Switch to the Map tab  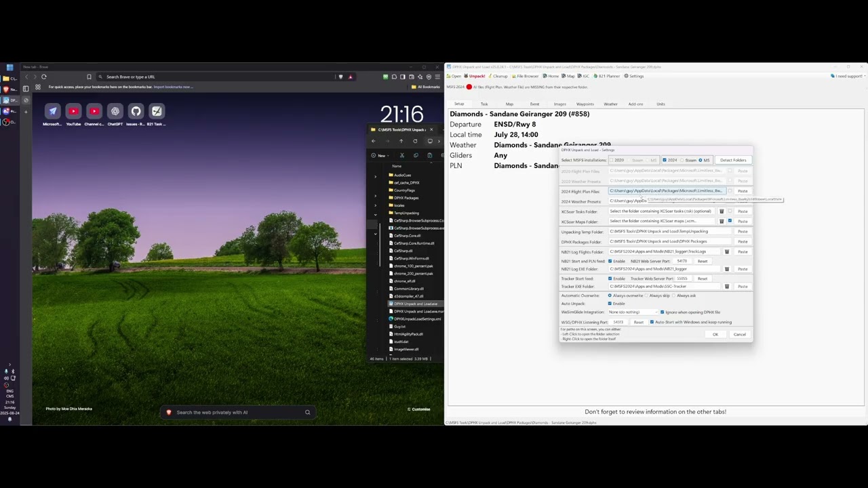click(509, 104)
